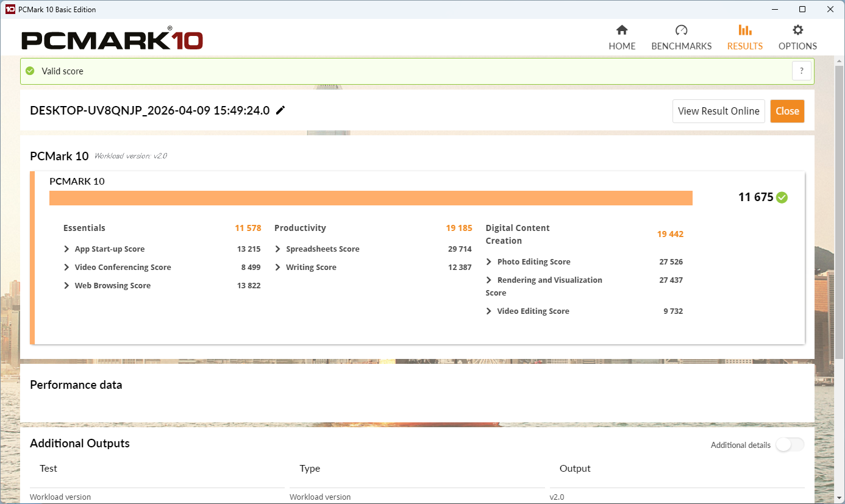Click the Valid score banner text

(x=62, y=71)
